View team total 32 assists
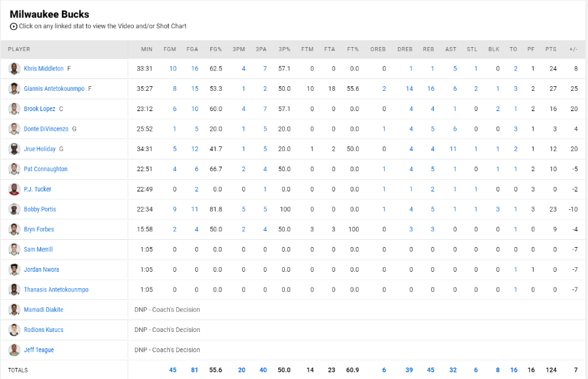588x379 pixels. [x=453, y=370]
